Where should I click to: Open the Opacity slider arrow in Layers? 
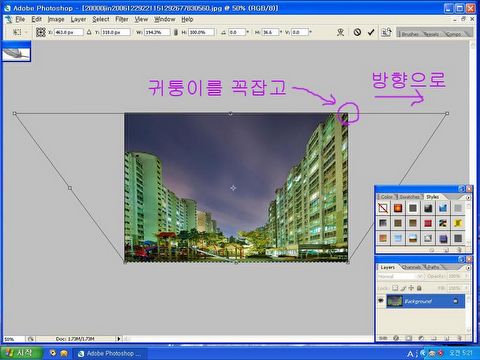[x=466, y=276]
